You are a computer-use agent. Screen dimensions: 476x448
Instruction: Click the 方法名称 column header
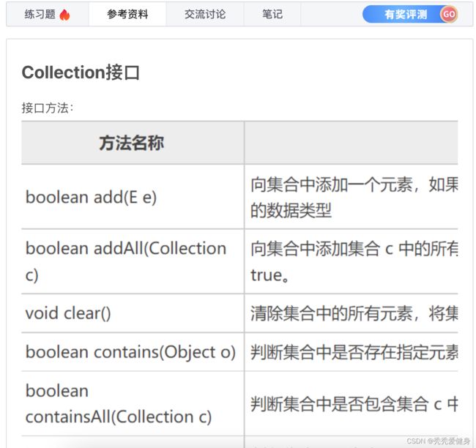point(133,143)
